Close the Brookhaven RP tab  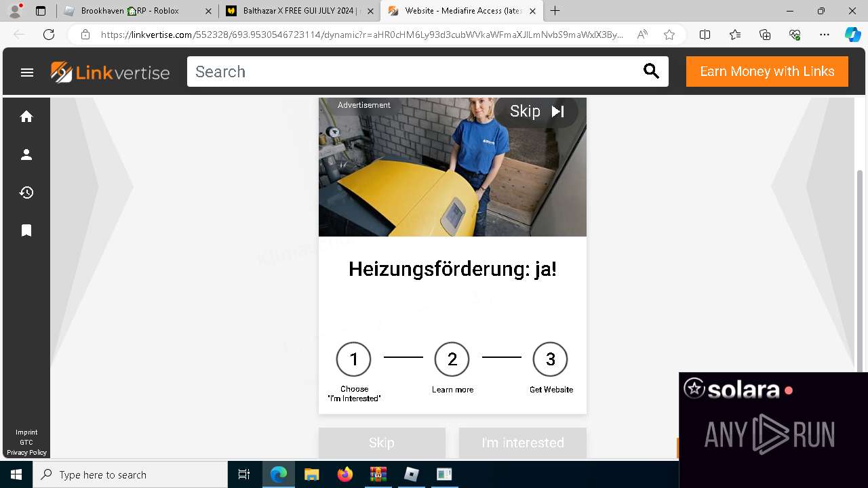[208, 12]
